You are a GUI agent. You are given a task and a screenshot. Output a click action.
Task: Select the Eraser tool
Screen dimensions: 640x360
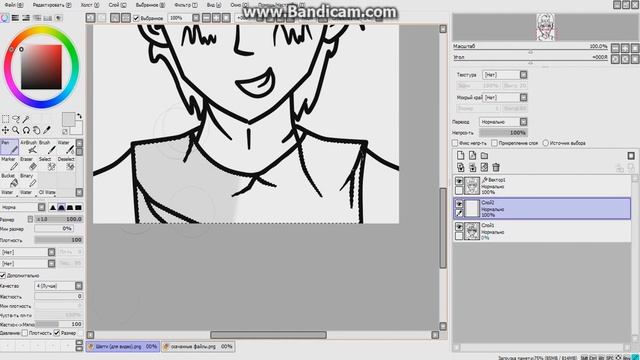[x=28, y=164]
